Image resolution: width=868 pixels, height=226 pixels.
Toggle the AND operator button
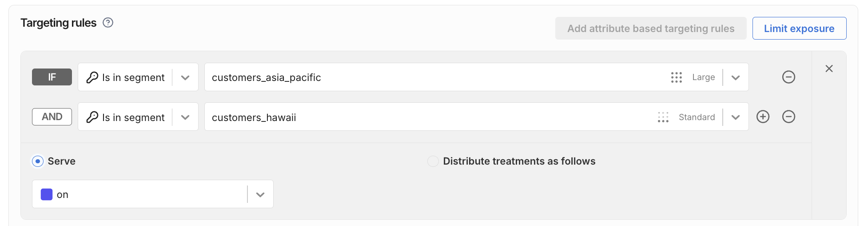tap(52, 117)
